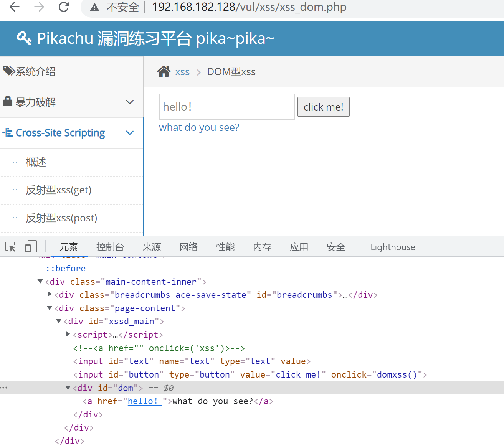Click the address bar URL text
Image resolution: width=504 pixels, height=447 pixels.
pos(249,7)
